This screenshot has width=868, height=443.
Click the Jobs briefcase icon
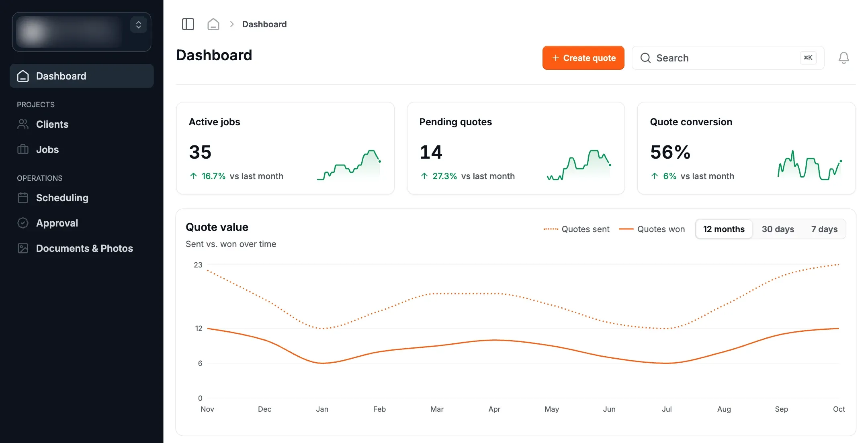[x=23, y=149]
